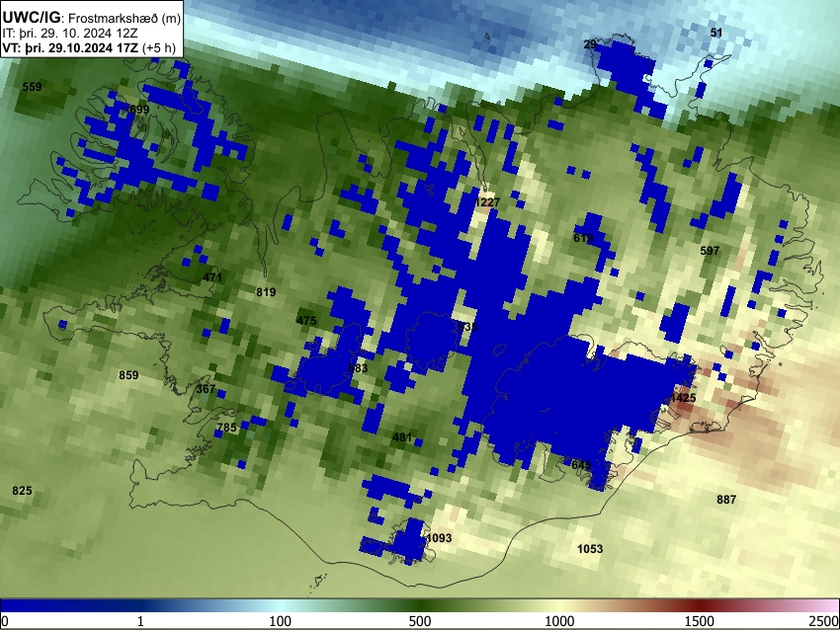Image resolution: width=840 pixels, height=630 pixels.
Task: Click the legend label 500
Action: point(419,621)
